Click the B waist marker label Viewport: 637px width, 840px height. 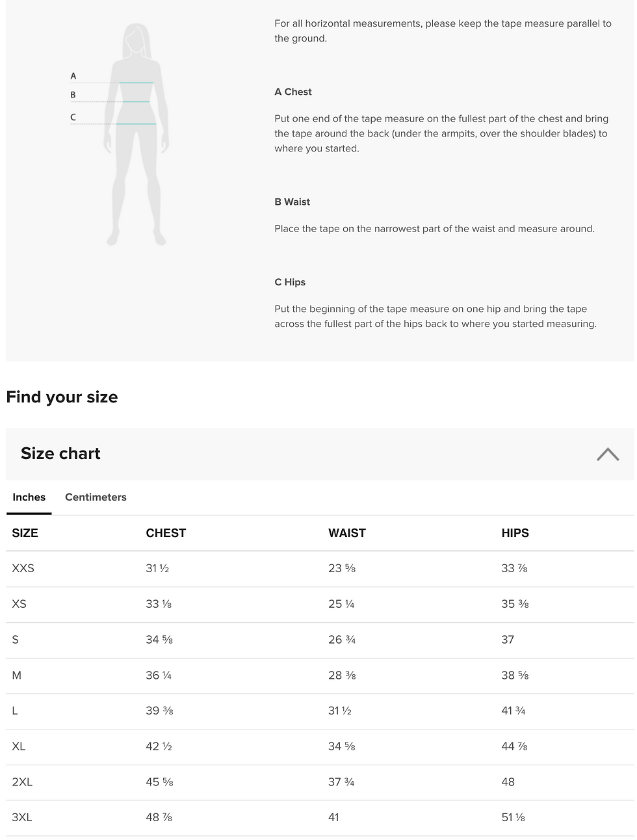tap(73, 95)
